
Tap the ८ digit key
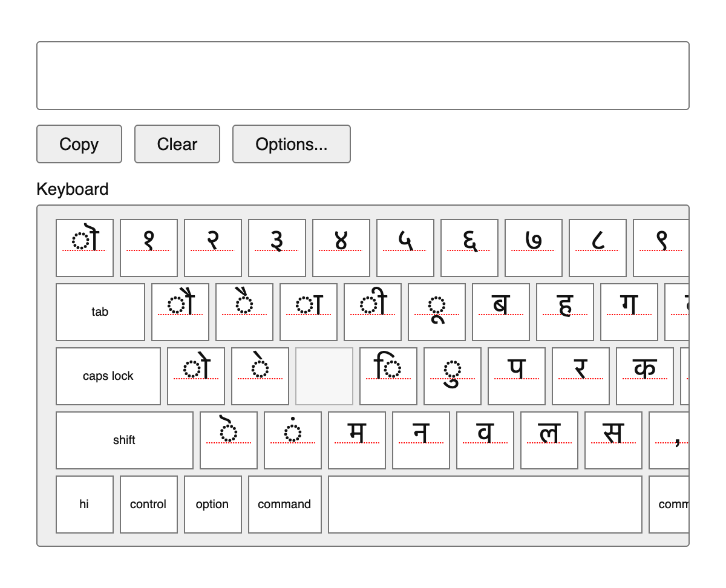(598, 248)
